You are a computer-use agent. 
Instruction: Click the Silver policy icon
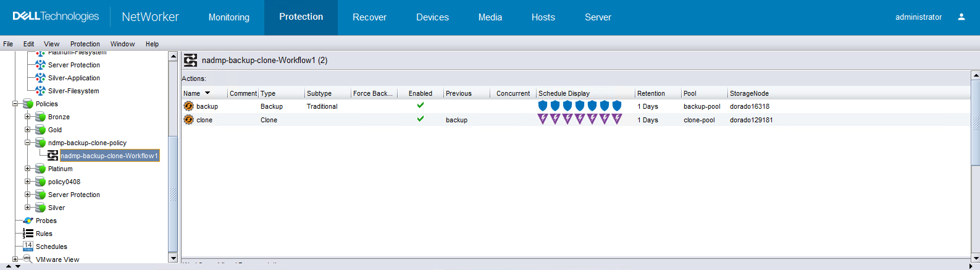pos(40,208)
